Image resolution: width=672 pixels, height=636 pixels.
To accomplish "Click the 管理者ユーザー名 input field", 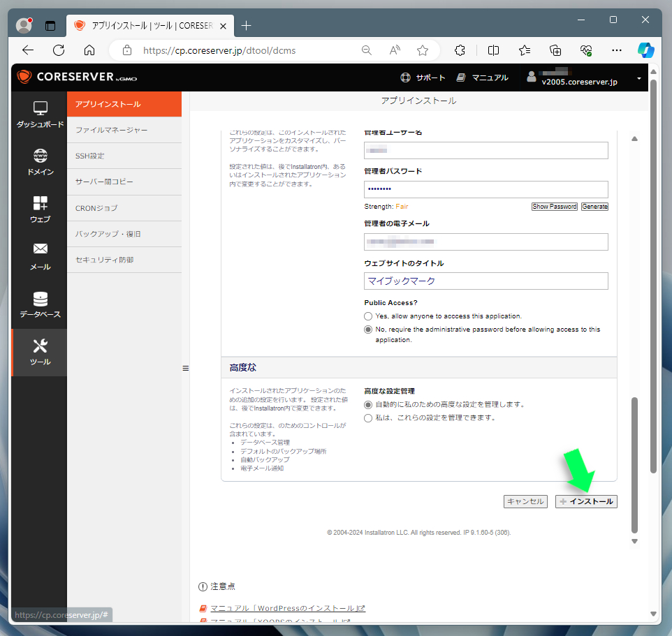I will (486, 150).
